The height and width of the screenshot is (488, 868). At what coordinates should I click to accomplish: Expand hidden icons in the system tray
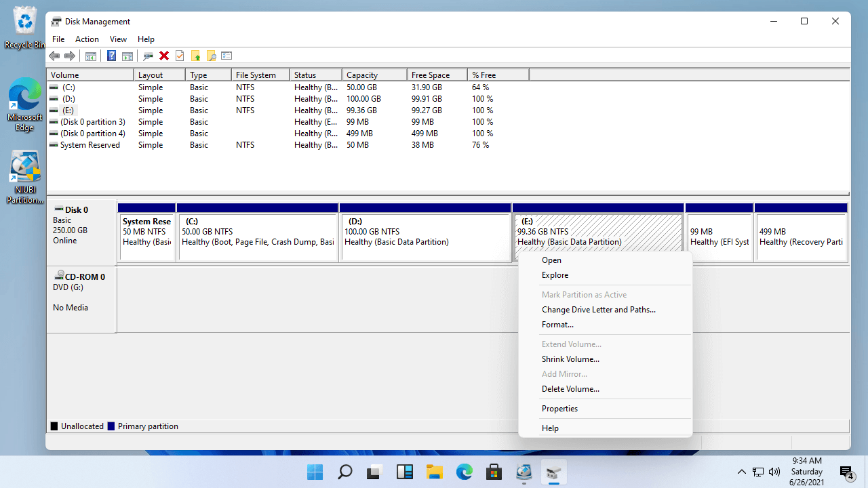[741, 472]
